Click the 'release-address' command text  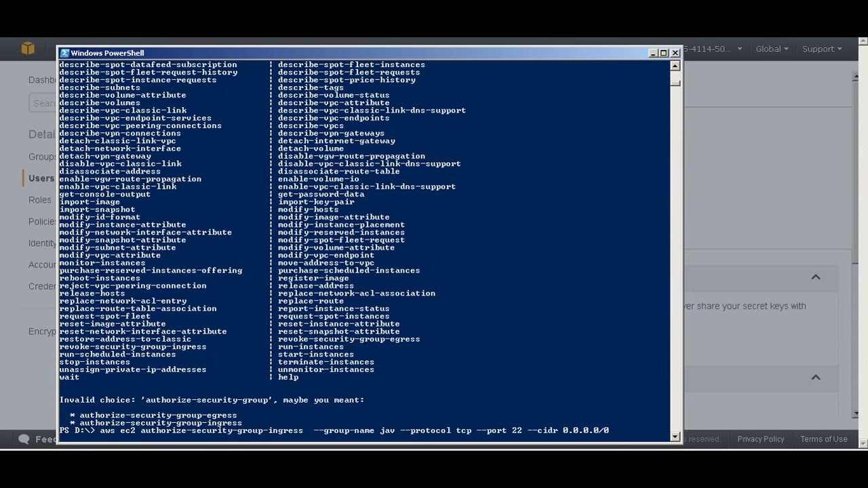(x=316, y=285)
